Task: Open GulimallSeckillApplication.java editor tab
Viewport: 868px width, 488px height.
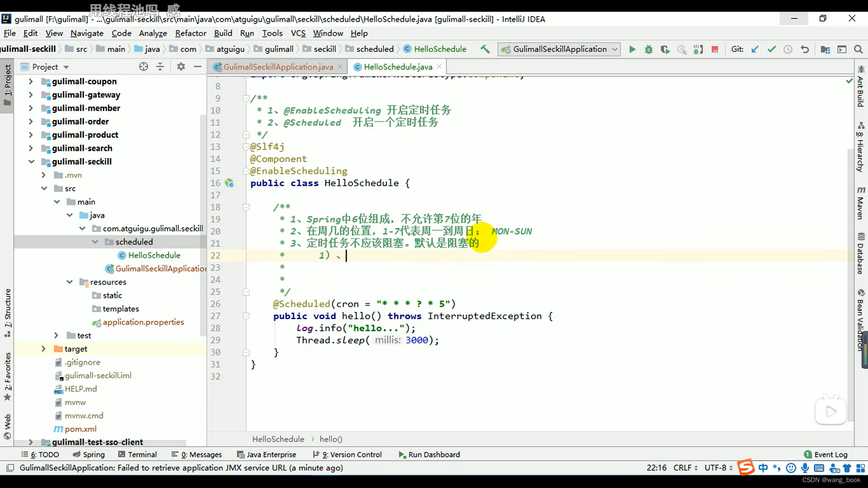Action: pos(277,67)
